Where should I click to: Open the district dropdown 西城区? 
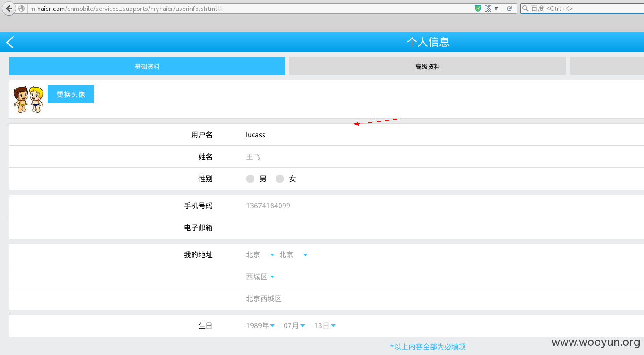coord(260,276)
